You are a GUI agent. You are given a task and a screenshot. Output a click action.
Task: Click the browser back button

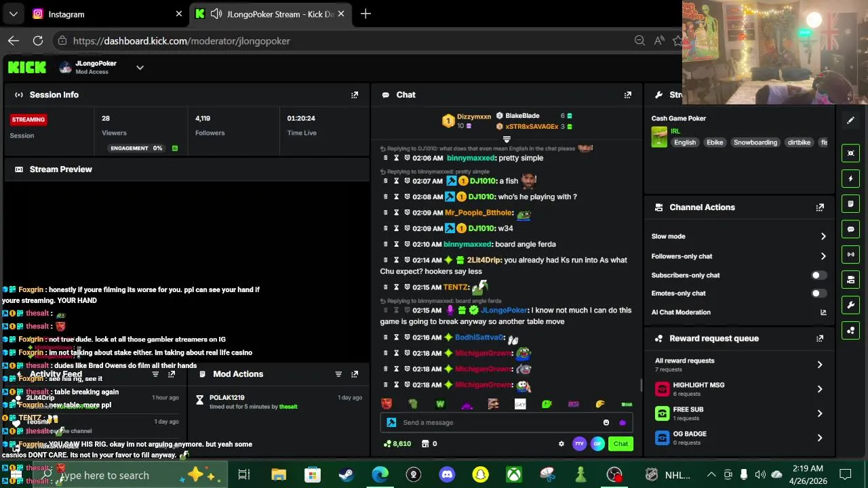14,41
